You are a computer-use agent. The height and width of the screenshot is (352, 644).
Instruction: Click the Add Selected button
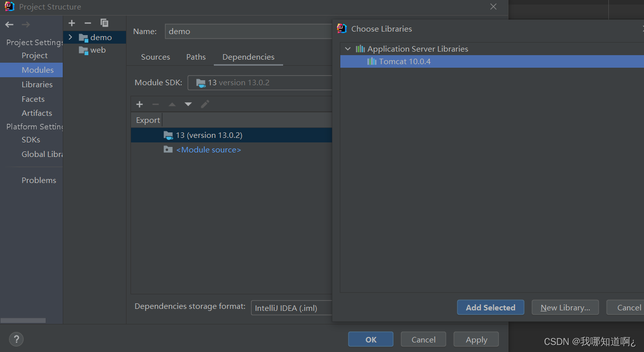[x=490, y=307]
